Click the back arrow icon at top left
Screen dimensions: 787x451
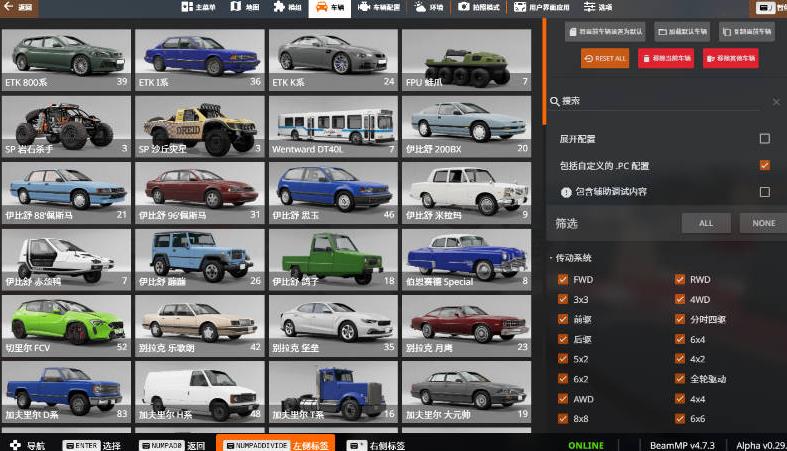[9, 7]
